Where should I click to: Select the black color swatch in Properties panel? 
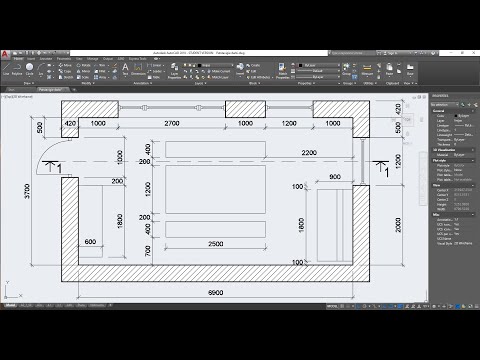[x=300, y=65]
